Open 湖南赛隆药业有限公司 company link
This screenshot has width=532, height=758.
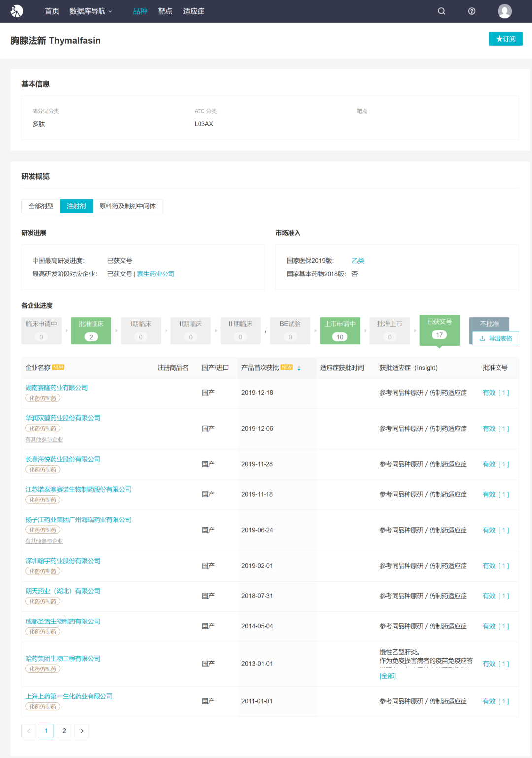(57, 388)
